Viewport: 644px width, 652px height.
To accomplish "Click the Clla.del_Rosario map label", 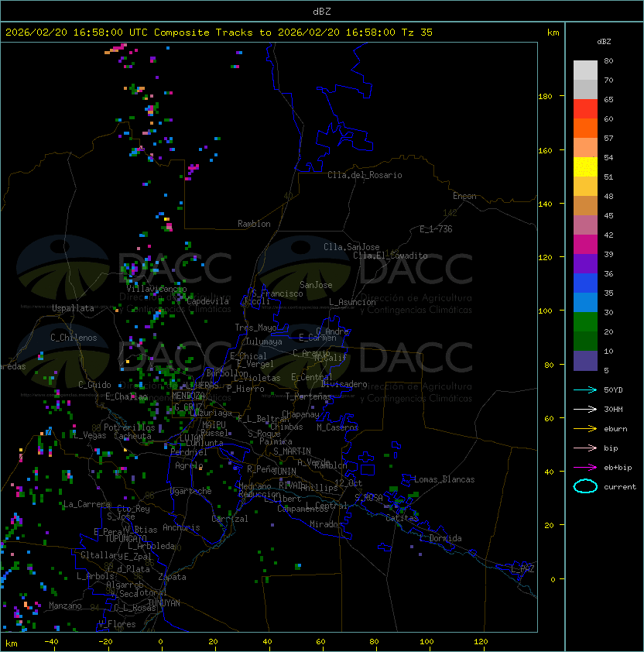I will [x=365, y=175].
